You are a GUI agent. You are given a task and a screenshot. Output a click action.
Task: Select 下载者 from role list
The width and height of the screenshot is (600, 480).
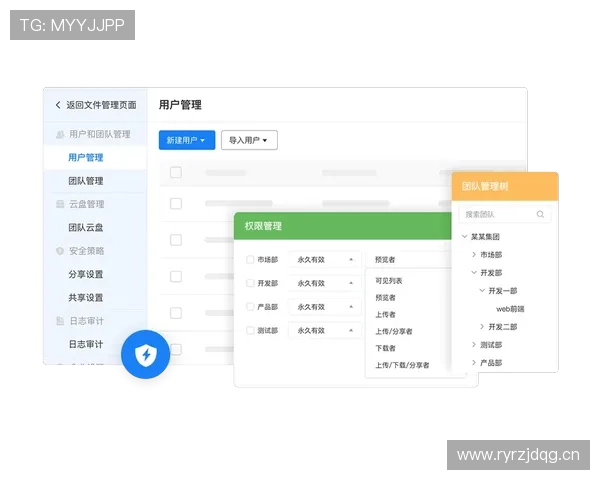coord(385,348)
